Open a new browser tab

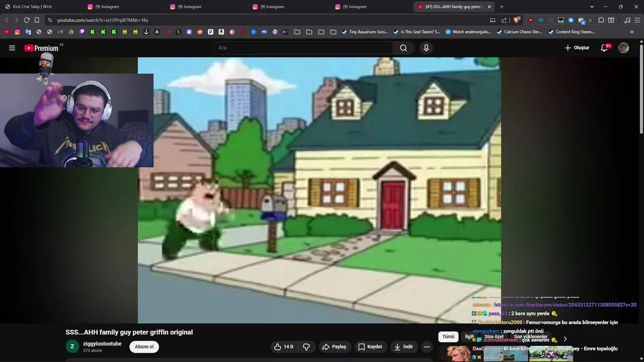click(502, 7)
